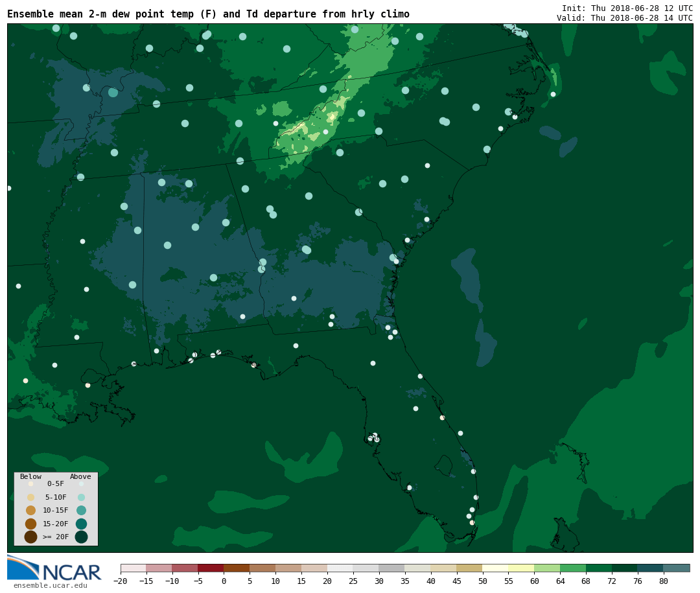Click the dark teal colorbar segment 76 to 80
700x593 pixels.
click(651, 568)
